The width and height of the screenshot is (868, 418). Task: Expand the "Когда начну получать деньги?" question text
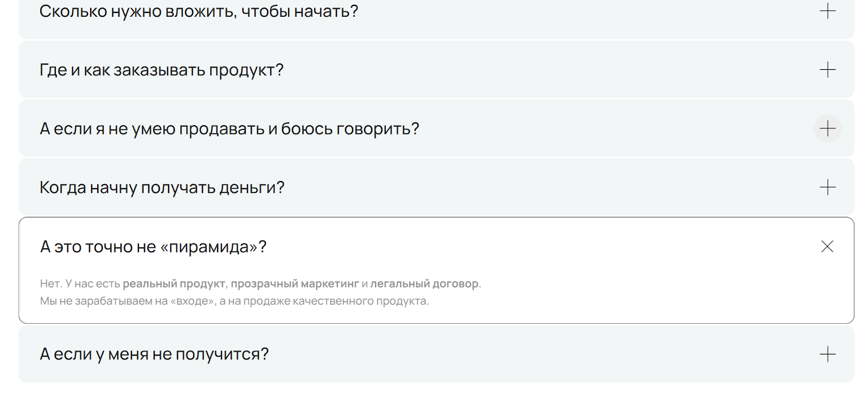coord(162,188)
